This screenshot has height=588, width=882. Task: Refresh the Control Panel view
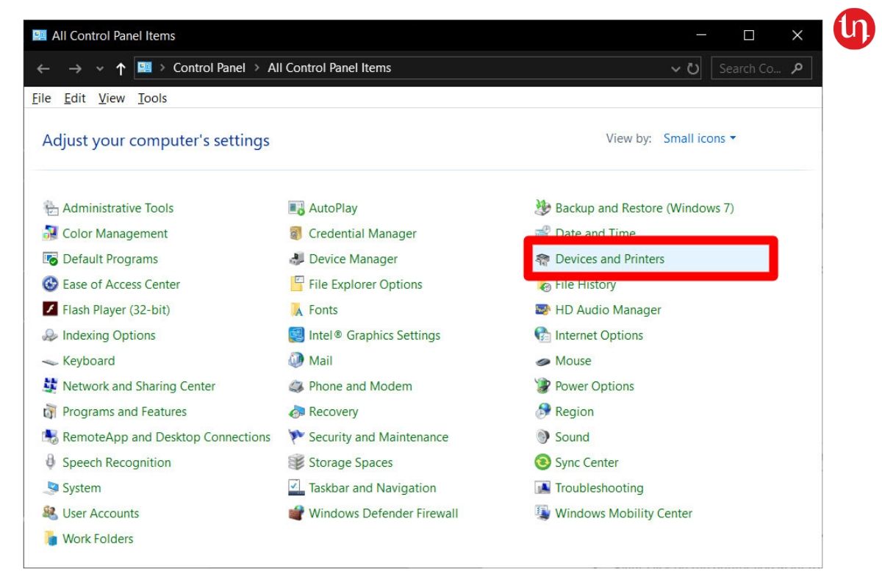[x=693, y=68]
